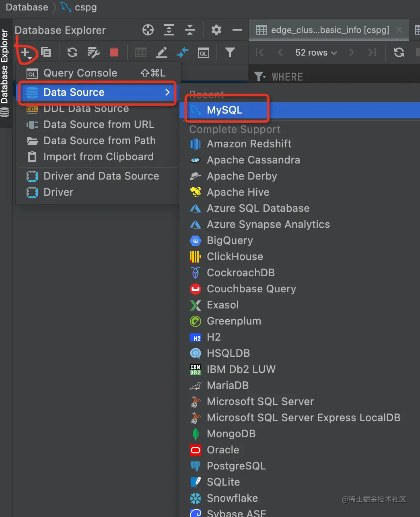Viewport: 420px width, 517px height.
Task: Close the edge_clus...basic_info tab
Action: tap(399, 30)
